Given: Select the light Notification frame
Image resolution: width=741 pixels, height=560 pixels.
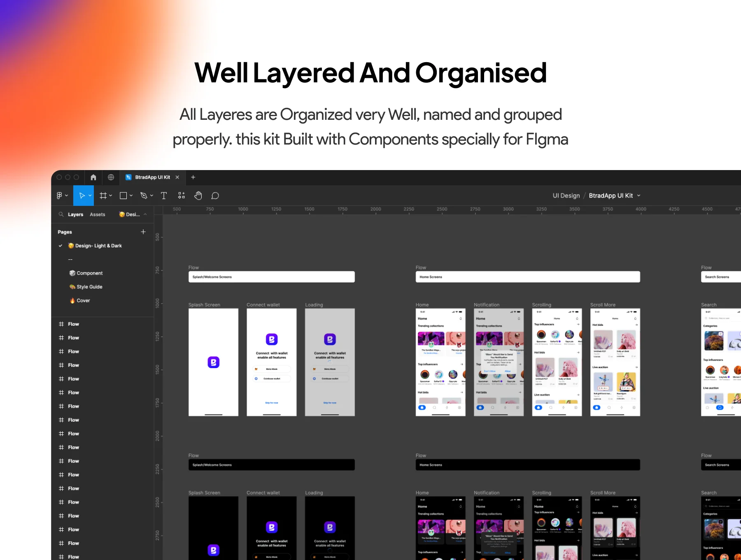Looking at the screenshot, I should click(499, 362).
